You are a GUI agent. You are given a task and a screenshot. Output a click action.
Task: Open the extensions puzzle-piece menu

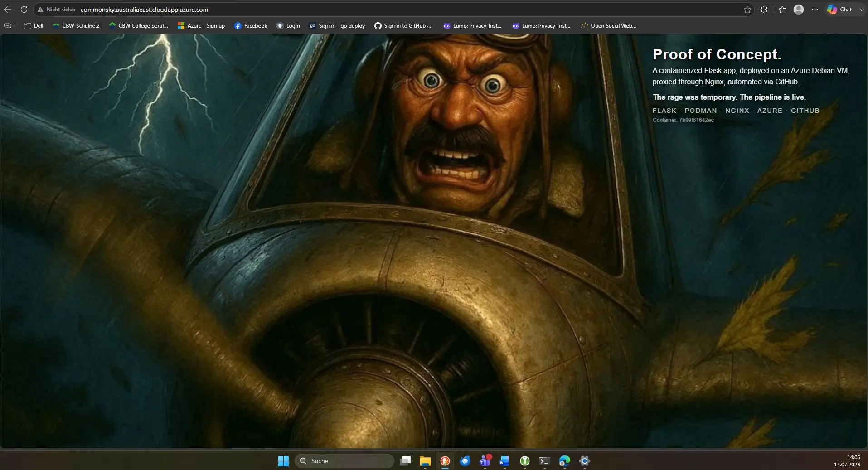point(764,10)
